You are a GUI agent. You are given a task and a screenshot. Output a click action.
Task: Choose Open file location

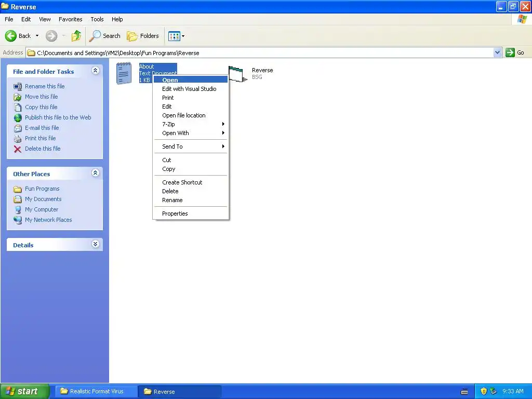[191, 115]
